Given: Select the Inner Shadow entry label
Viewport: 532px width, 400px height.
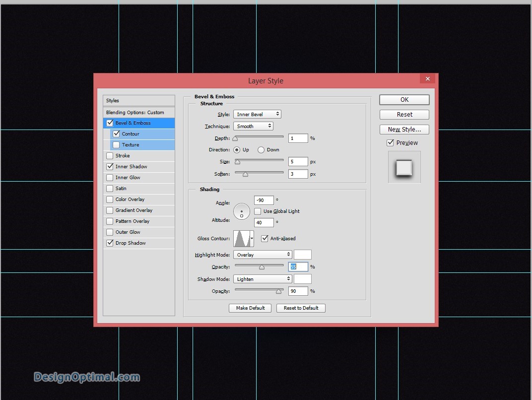Looking at the screenshot, I should (132, 167).
